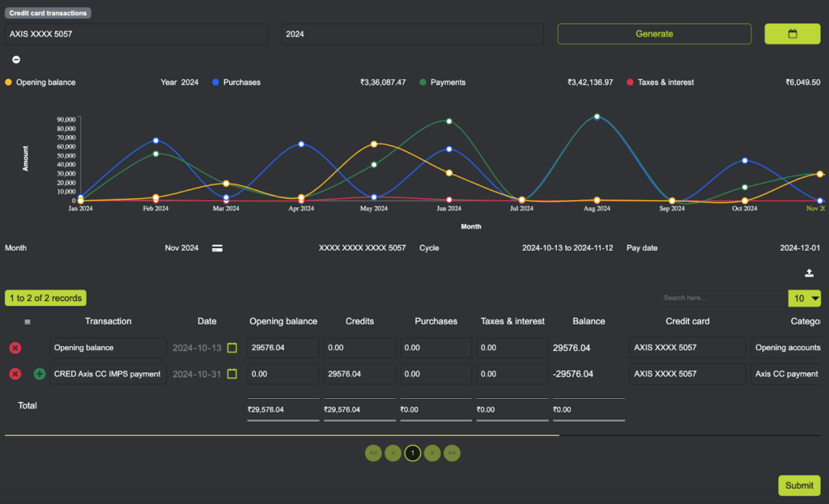Click the ₹29,576.04 opening balance total
The height and width of the screenshot is (504, 829).
click(x=266, y=410)
